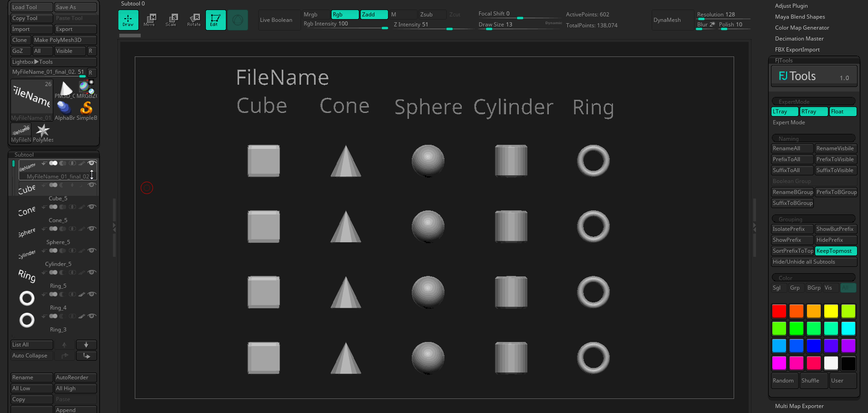The height and width of the screenshot is (413, 868).
Task: Click the Make PolyMesh3D button
Action: [65, 40]
